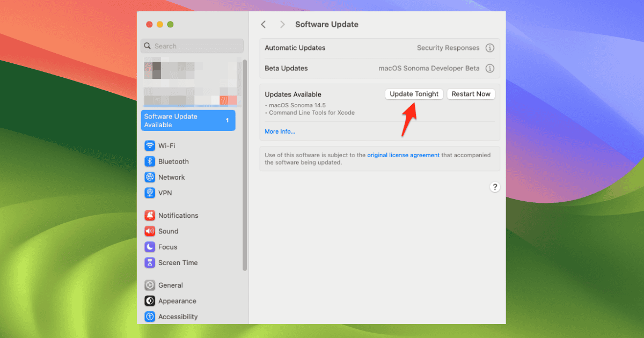Click the Notifications bell icon
This screenshot has height=338, width=644.
click(x=150, y=216)
